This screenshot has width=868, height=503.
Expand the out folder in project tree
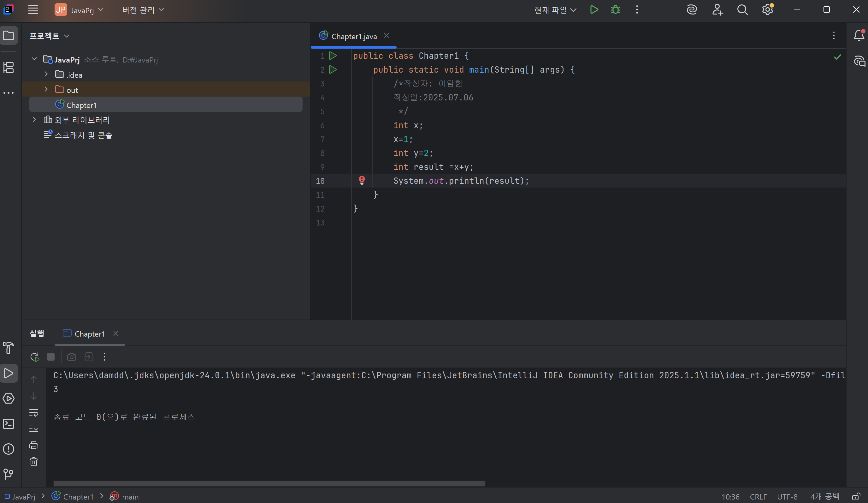[x=46, y=89]
